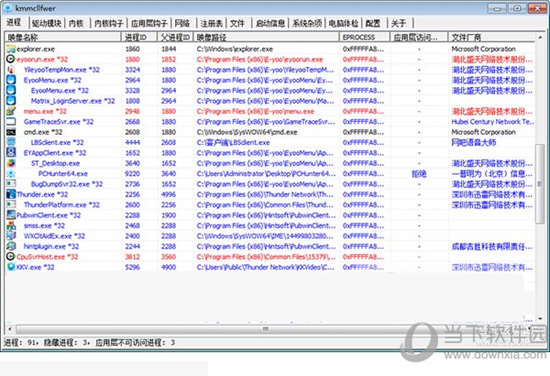Viewport: 550px width, 376px height.
Task: Click the LBSclient.exe icon
Action: coord(11,142)
